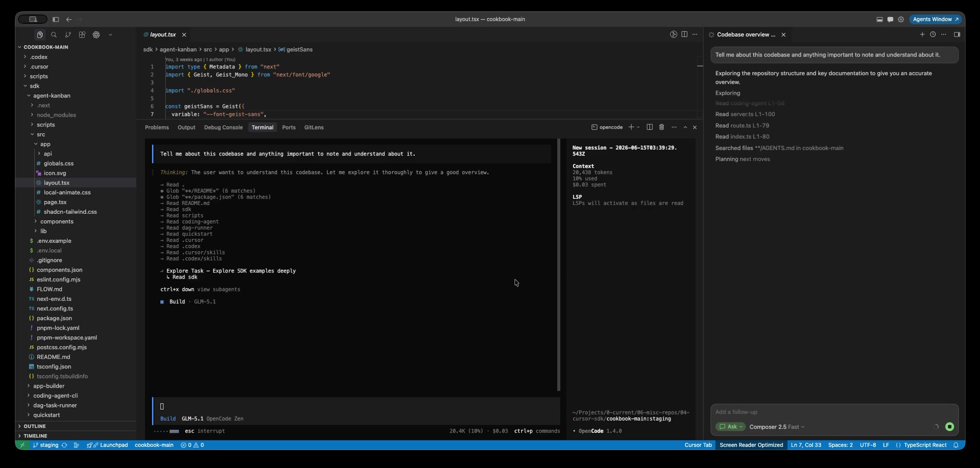Open notifications bell in status bar
This screenshot has width=980, height=468.
(x=956, y=445)
